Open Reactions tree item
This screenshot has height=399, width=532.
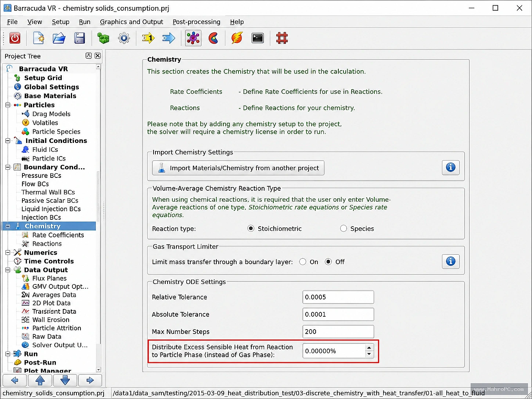pos(47,244)
